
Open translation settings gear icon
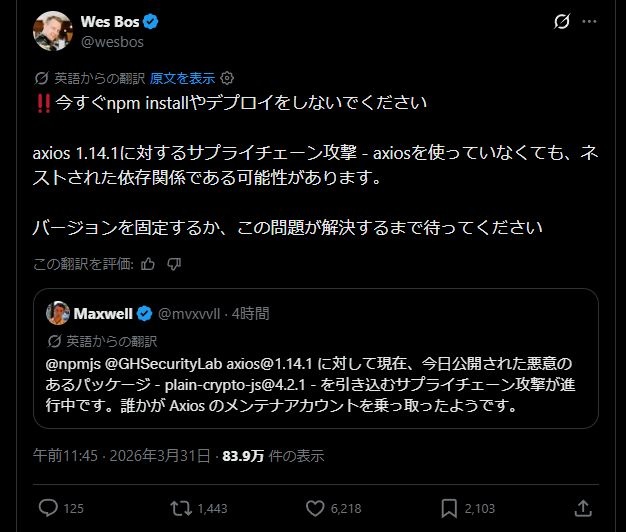(227, 77)
